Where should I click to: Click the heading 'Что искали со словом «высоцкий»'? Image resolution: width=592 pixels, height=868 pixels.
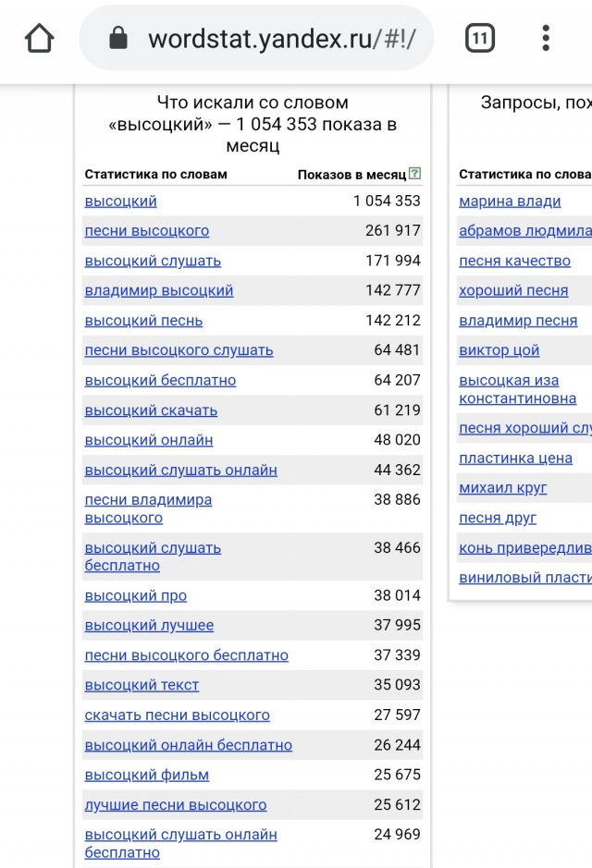coord(253,124)
